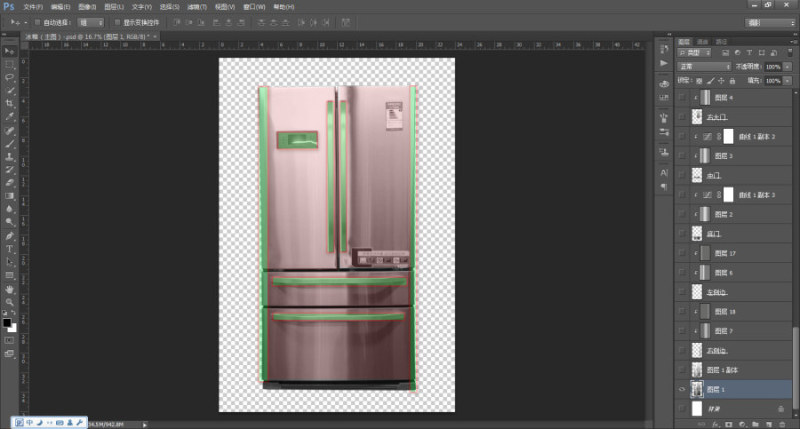Toggle the 自动选择 checkbox
The width and height of the screenshot is (800, 429).
37,22
